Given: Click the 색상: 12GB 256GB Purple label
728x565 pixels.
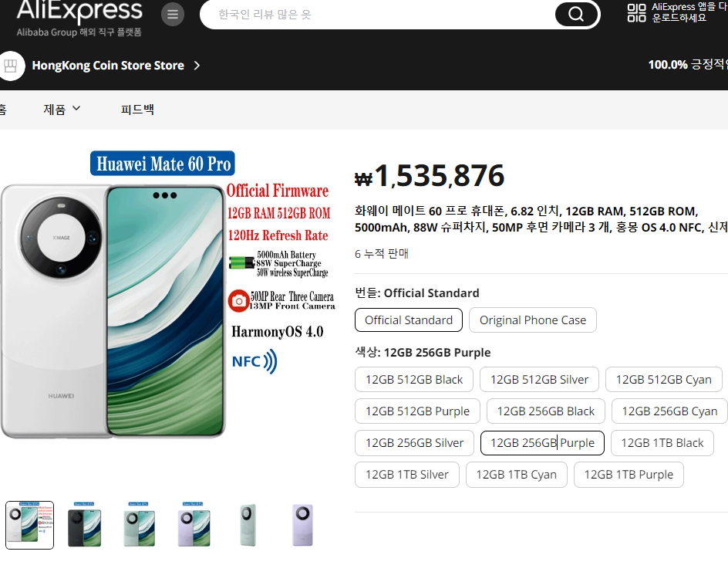Looking at the screenshot, I should (x=423, y=353).
